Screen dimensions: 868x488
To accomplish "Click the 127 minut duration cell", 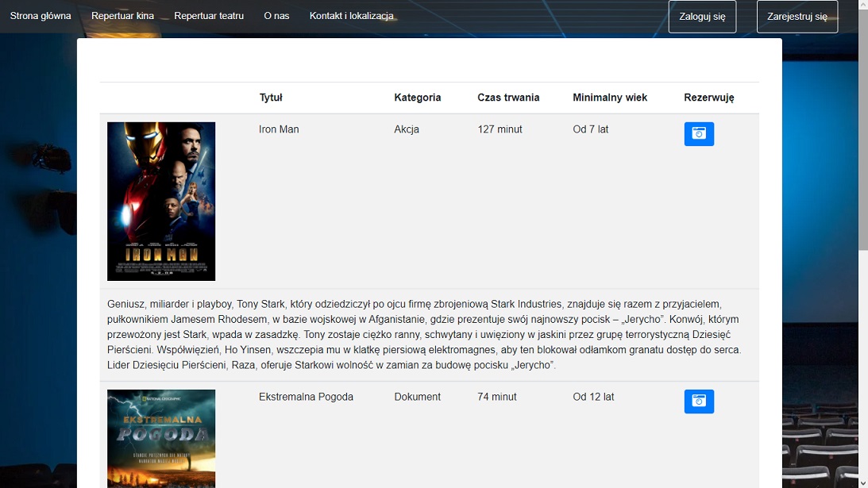I will [500, 129].
